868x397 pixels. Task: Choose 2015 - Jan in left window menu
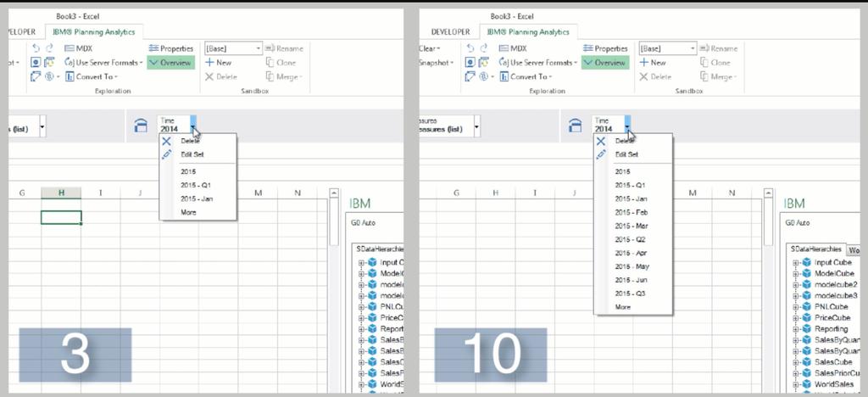point(197,198)
